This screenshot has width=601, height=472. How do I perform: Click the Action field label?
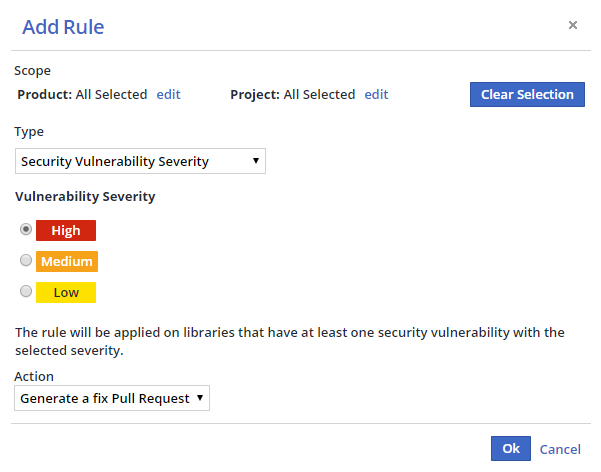click(x=34, y=376)
